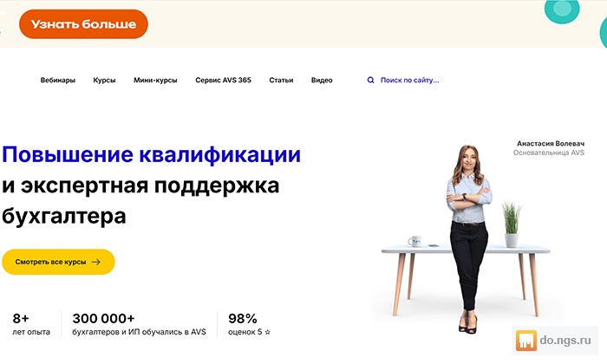The height and width of the screenshot is (364, 607).
Task: Click the do.ngs.ru logo icon
Action: pos(526,341)
